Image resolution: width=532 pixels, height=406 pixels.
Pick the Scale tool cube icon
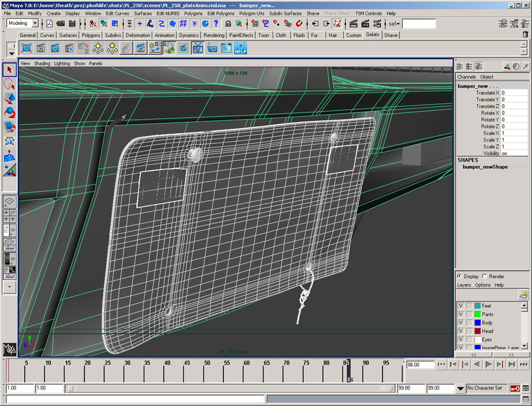click(9, 126)
